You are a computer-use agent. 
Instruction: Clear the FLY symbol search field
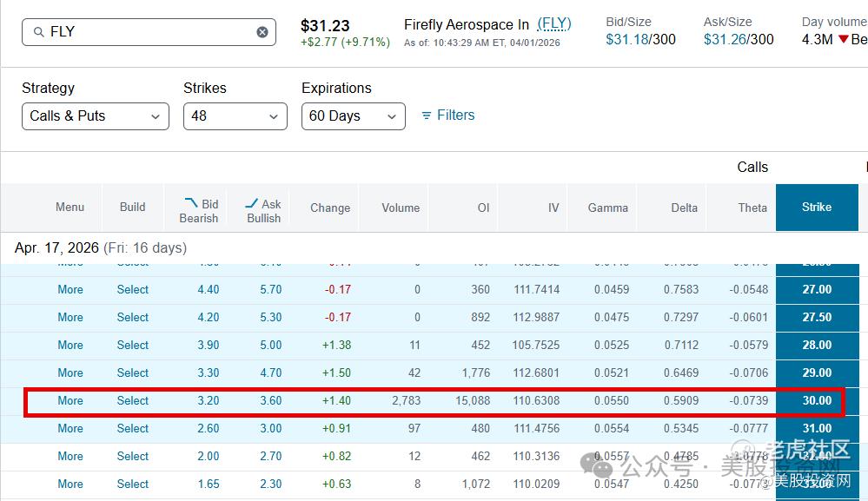tap(262, 32)
